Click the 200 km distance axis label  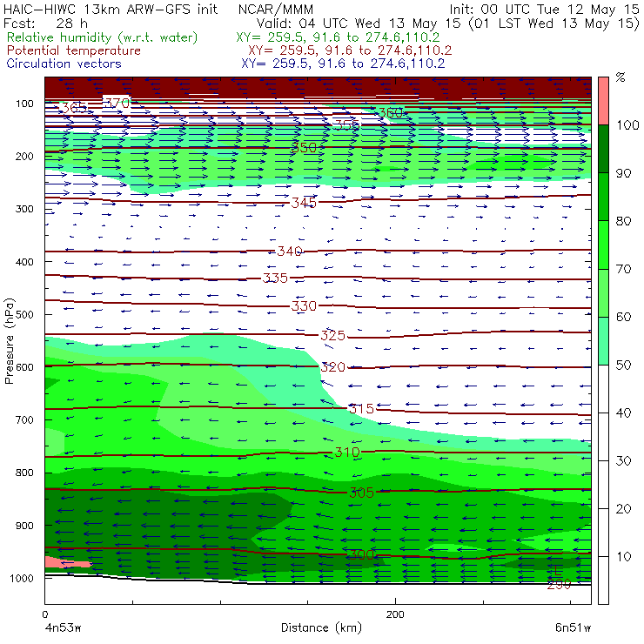click(395, 614)
